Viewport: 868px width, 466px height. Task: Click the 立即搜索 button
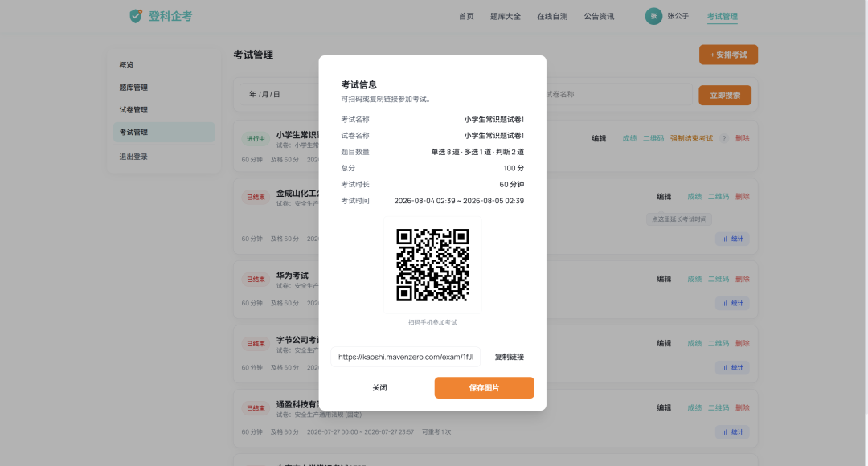(725, 95)
